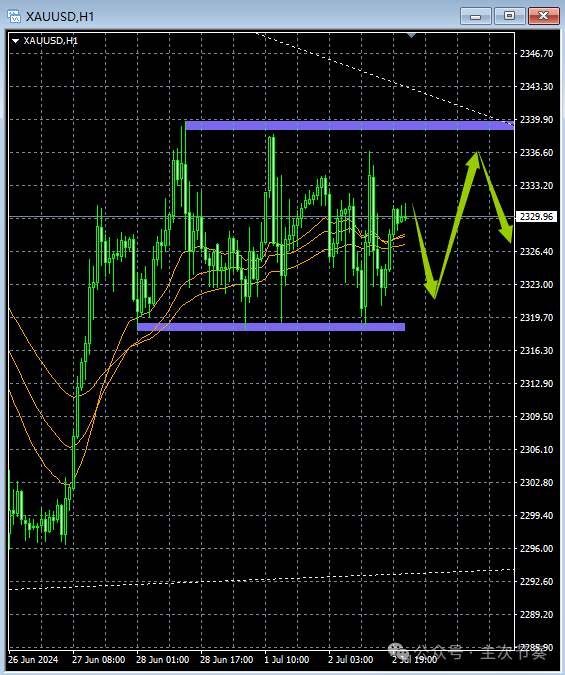Click the 2339.90 price scale label
Image resolution: width=565 pixels, height=675 pixels.
click(x=536, y=120)
